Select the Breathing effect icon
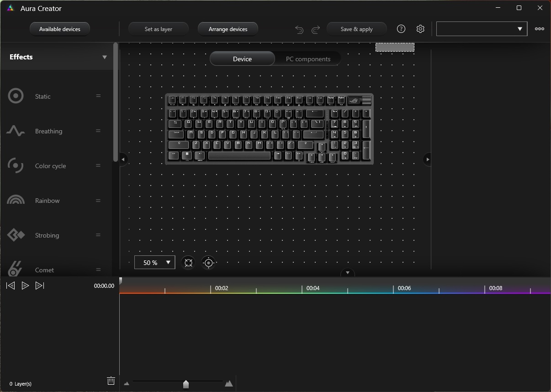 coord(16,131)
